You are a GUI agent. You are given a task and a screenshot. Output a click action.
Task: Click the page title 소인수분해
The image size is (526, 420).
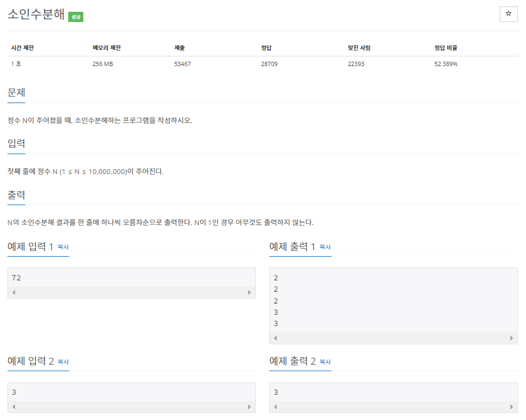coord(36,14)
